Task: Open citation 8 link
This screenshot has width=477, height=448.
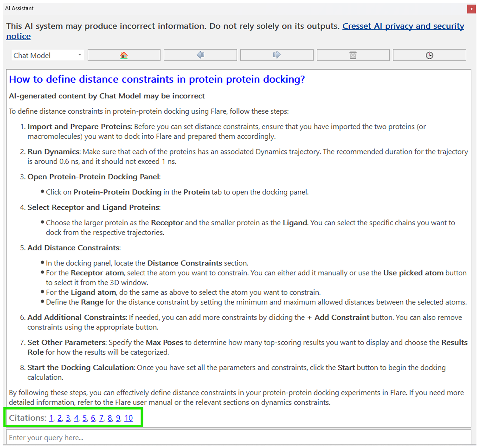Action: [x=110, y=418]
